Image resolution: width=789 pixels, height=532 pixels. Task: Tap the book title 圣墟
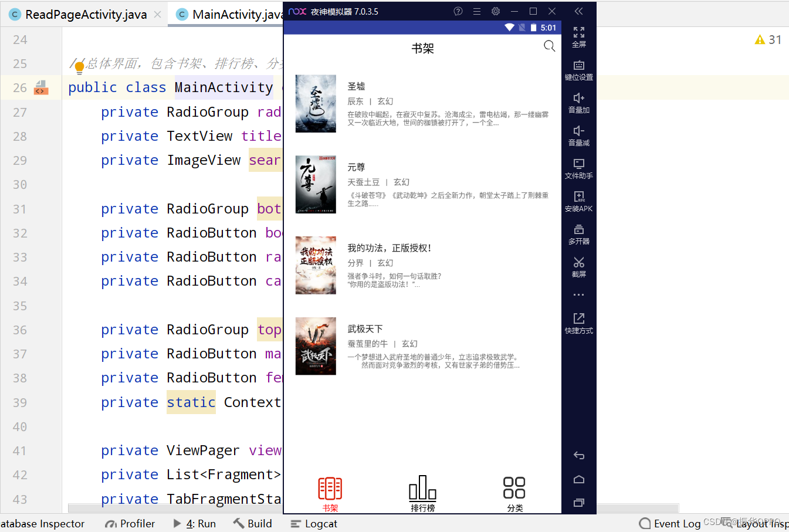pos(356,86)
